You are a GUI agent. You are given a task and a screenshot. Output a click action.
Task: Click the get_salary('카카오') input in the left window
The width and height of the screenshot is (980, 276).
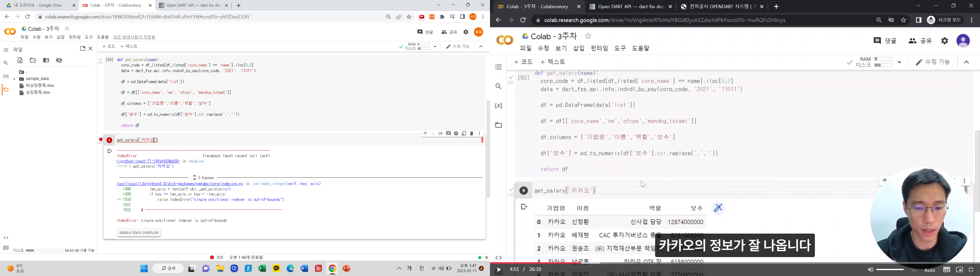pyautogui.click(x=299, y=140)
